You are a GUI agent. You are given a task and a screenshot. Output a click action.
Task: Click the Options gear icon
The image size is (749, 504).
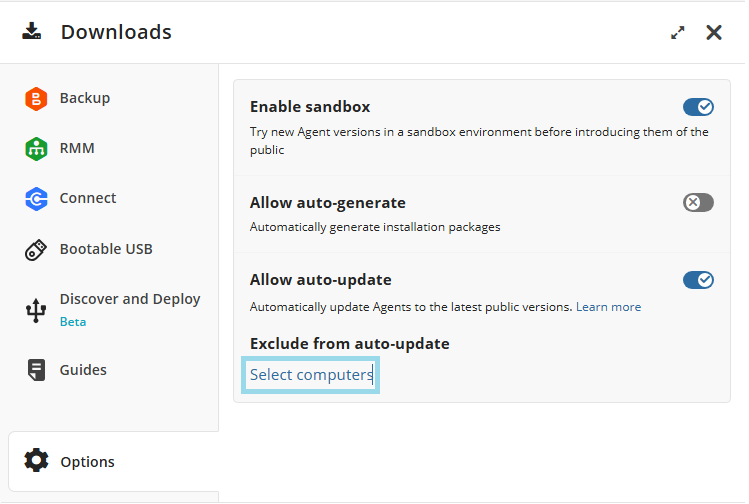click(36, 461)
